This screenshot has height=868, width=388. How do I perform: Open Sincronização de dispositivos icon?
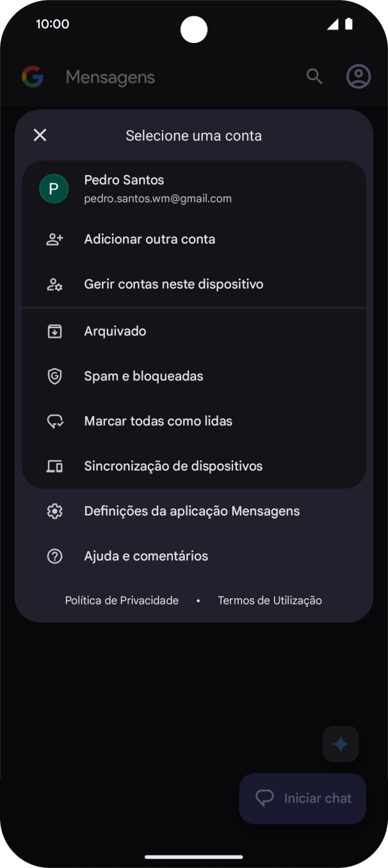tap(54, 466)
